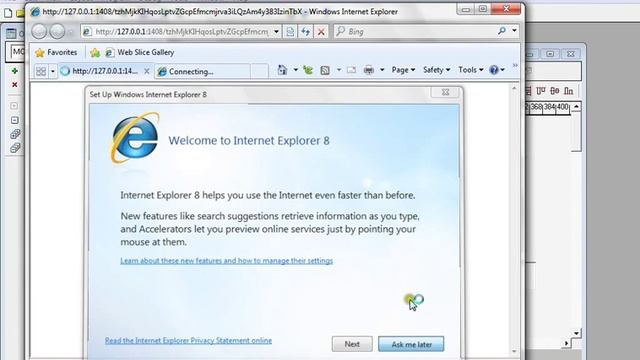
Task: Click the Print printer icon
Action: coord(369,70)
